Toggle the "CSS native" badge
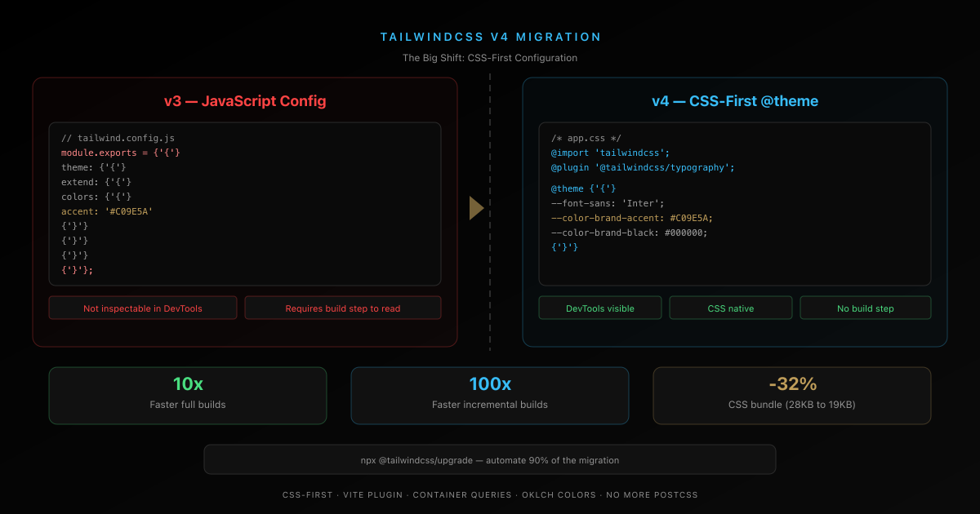Screen dimensions: 980x514 730,308
